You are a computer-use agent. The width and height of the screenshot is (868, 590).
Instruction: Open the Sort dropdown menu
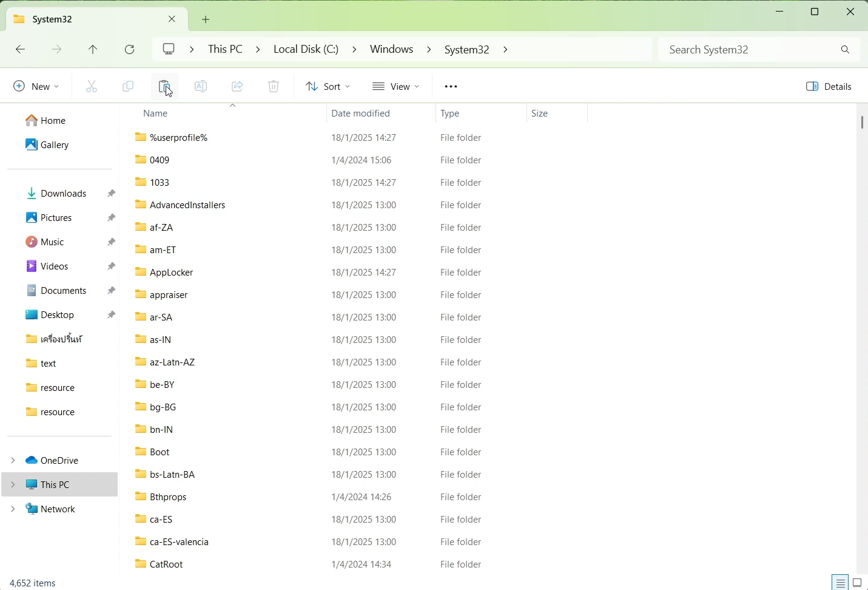coord(328,87)
